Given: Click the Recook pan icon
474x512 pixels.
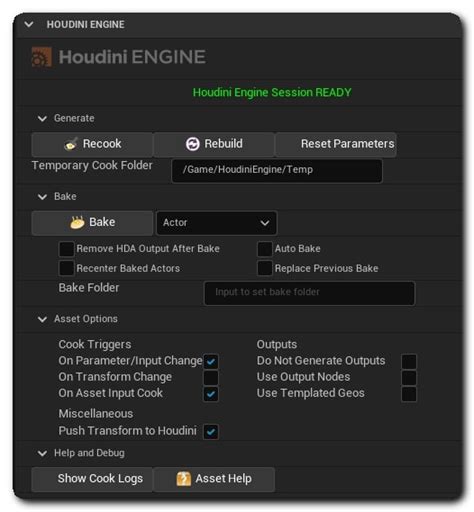Looking at the screenshot, I should pos(71,144).
